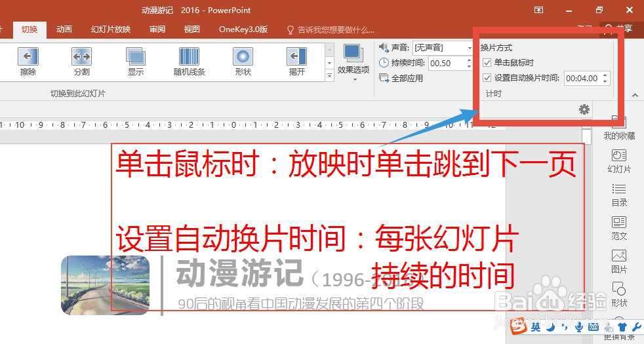The image size is (644, 344).
Task: Select the 动漫游记 slide title text
Action: [239, 273]
